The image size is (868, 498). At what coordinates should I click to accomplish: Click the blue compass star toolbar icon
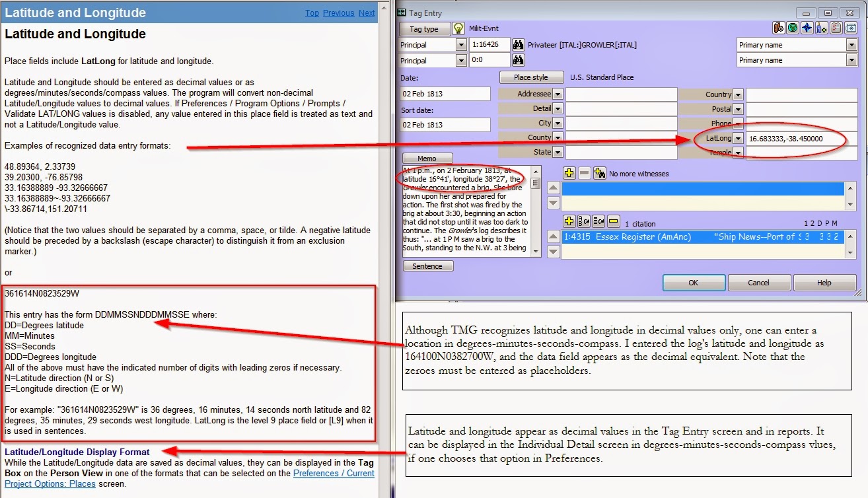pos(807,28)
